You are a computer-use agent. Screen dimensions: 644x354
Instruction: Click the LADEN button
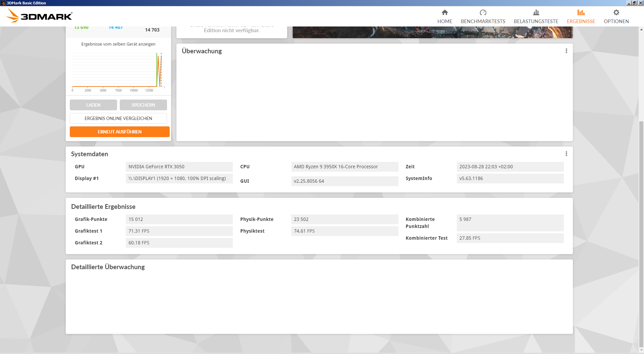pos(93,105)
